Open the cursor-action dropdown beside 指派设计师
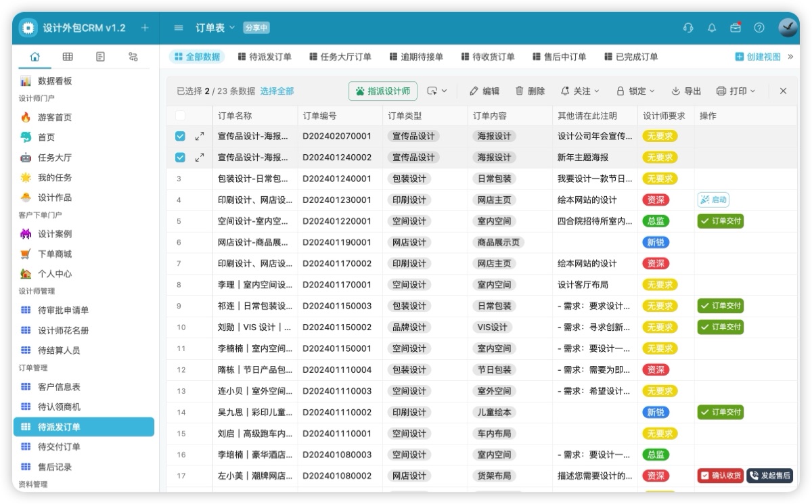 (436, 91)
